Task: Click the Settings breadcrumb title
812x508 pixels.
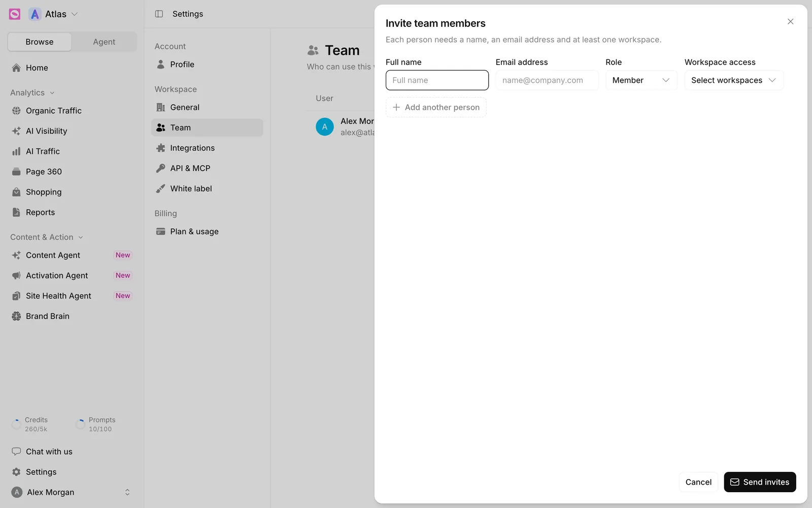Action: [188, 14]
